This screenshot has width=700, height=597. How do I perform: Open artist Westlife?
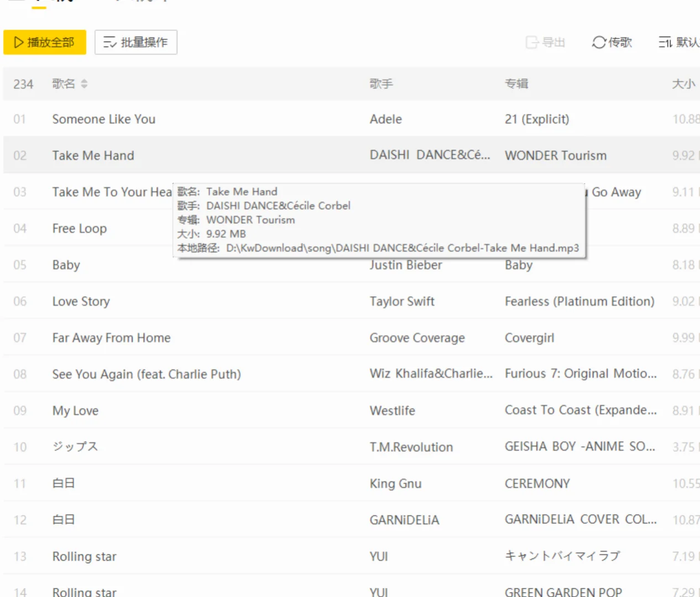tap(393, 411)
